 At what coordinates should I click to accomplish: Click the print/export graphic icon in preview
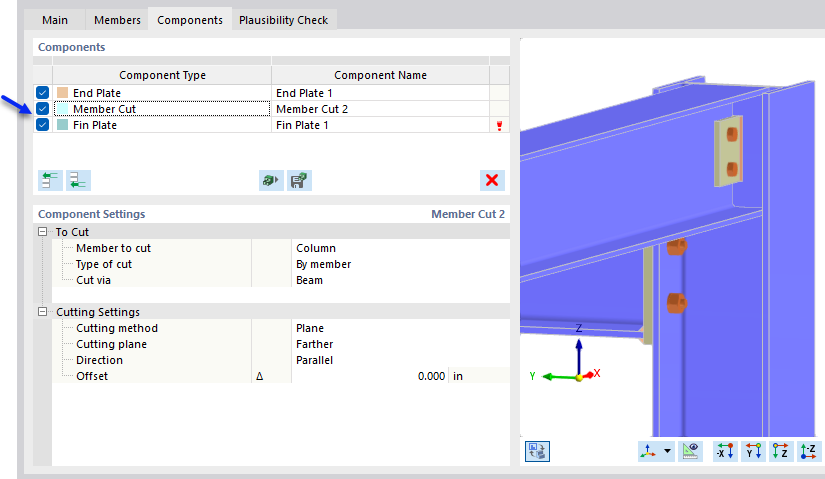click(x=537, y=451)
